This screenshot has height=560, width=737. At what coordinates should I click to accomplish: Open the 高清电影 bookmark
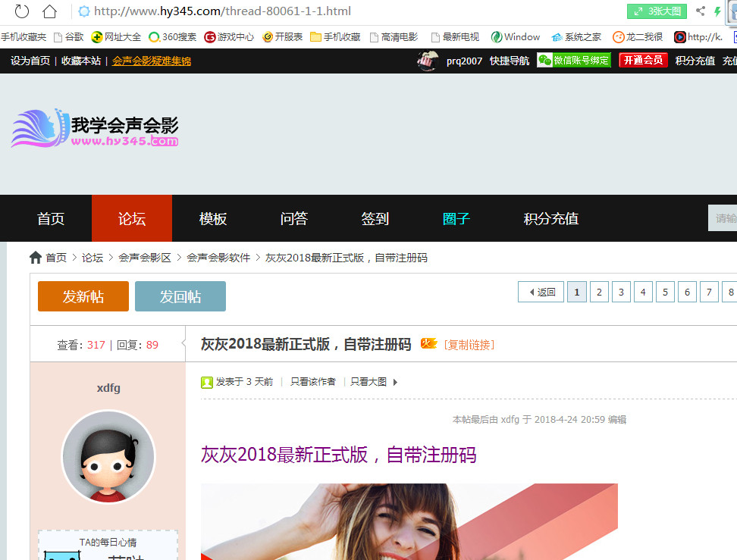tap(394, 37)
